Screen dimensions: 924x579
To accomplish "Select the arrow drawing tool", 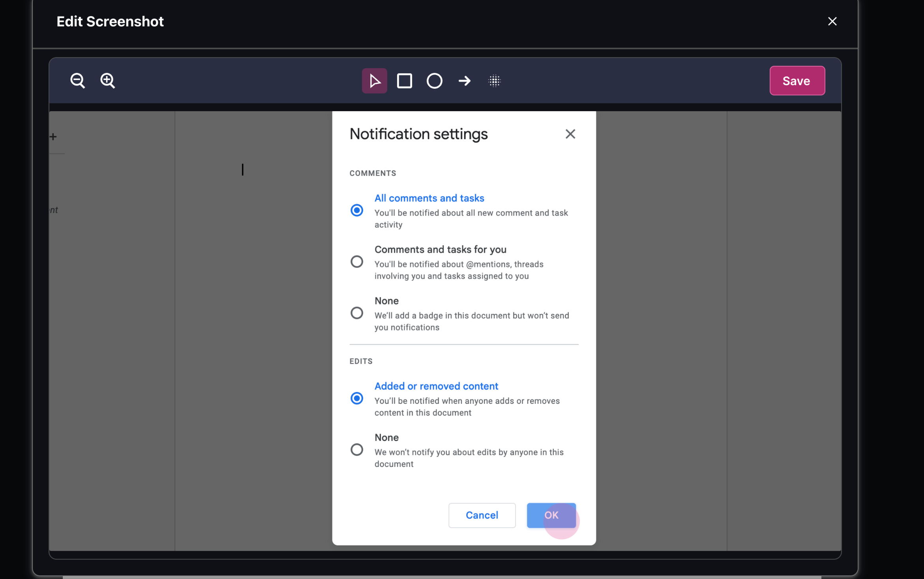I will pos(464,81).
